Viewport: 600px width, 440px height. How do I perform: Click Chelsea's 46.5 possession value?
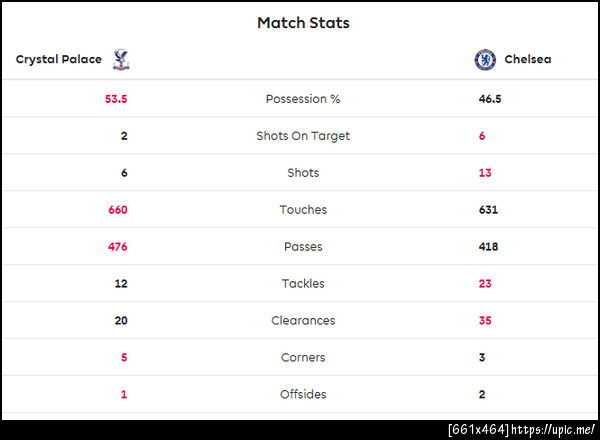[491, 99]
